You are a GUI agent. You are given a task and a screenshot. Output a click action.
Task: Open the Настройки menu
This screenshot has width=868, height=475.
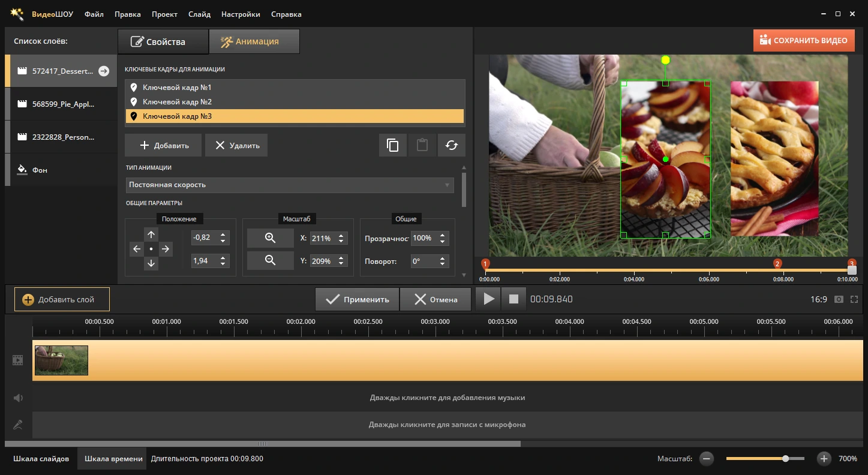pos(241,14)
